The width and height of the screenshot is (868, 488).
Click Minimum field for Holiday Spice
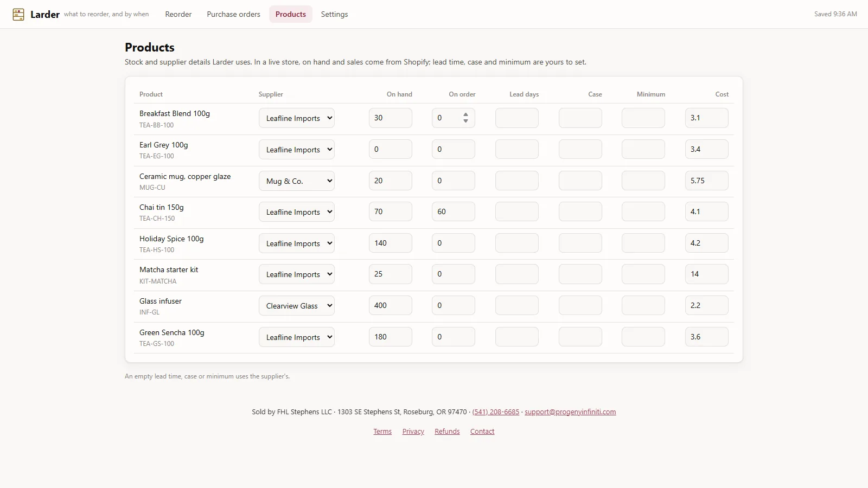click(643, 243)
